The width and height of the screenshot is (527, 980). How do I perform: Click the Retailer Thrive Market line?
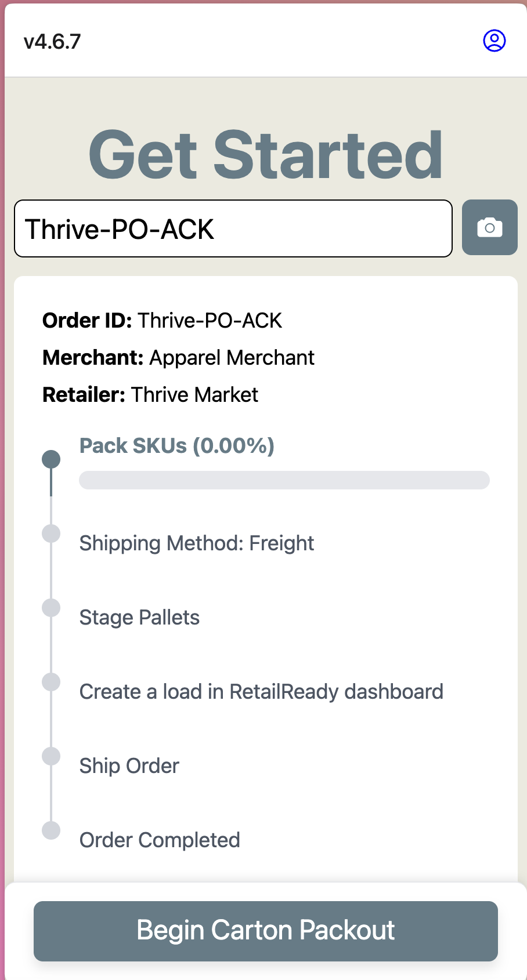pos(150,395)
